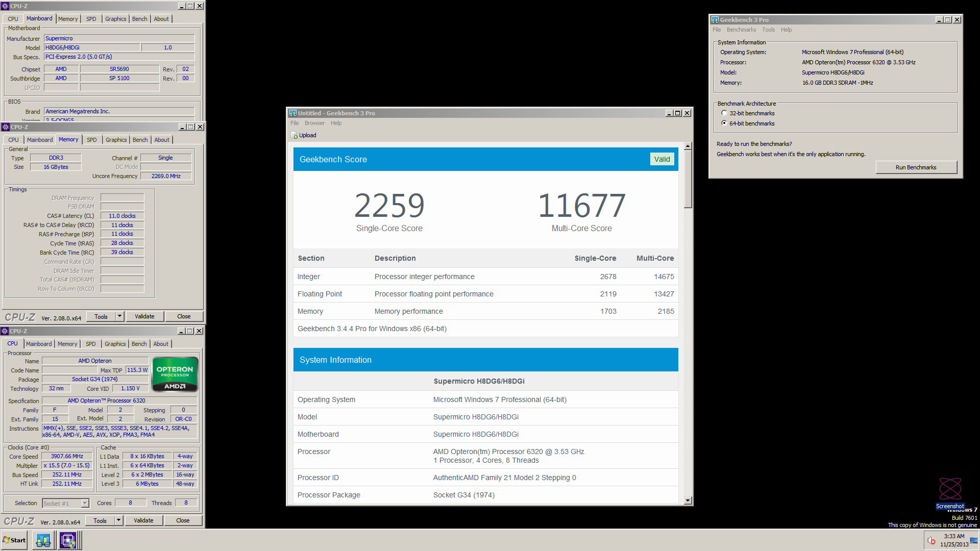Open Benchmarks menu in Geekbench 3 Pro
Image resolution: width=980 pixels, height=551 pixels.
(x=741, y=30)
